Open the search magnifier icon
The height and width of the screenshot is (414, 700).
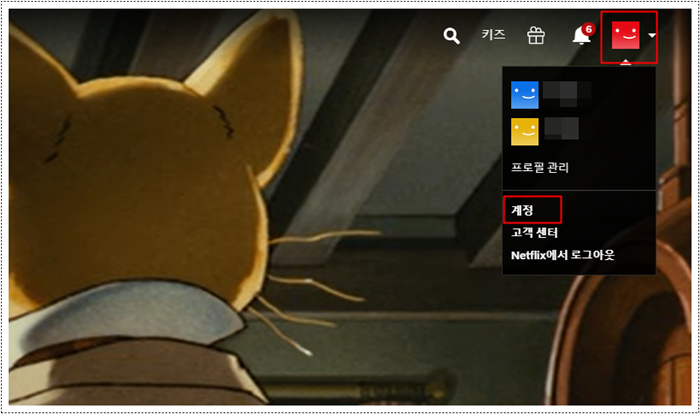[x=451, y=36]
